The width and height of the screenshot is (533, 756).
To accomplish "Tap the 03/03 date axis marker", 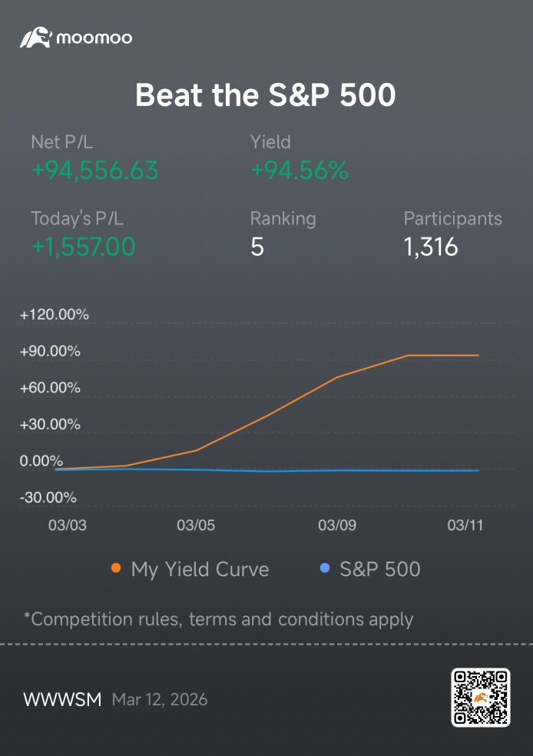I will tap(68, 525).
